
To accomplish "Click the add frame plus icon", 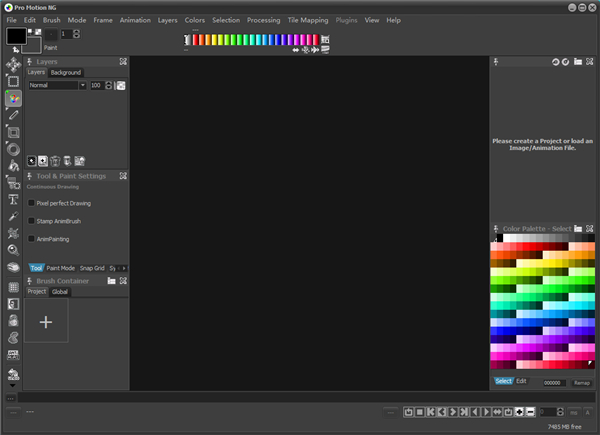I will click(519, 412).
